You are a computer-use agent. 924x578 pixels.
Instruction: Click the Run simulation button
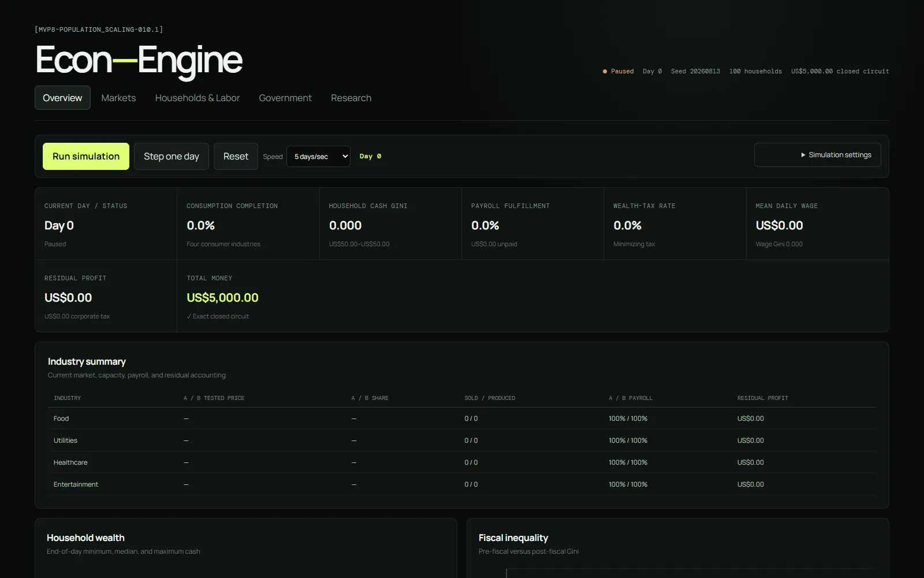pyautogui.click(x=86, y=156)
